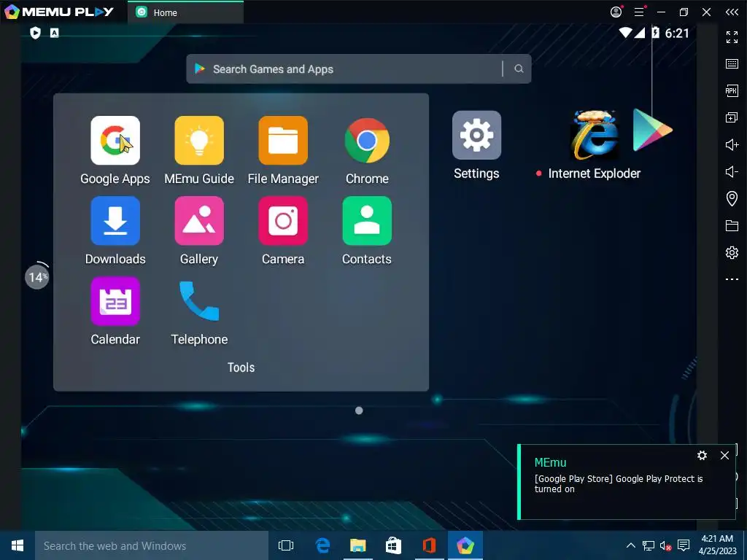This screenshot has width=747, height=560.
Task: Switch to the Home tab
Action: 186,12
